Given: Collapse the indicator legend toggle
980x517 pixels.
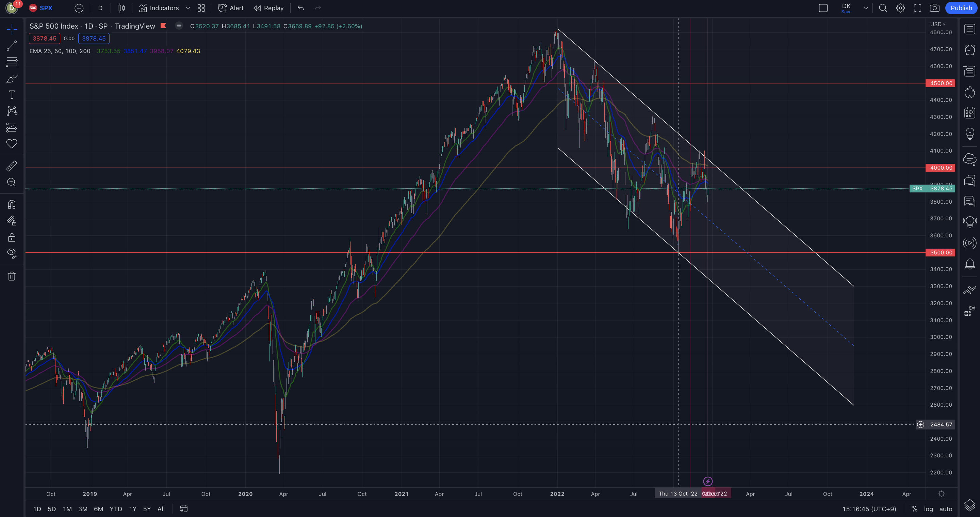Looking at the screenshot, I should tap(179, 26).
